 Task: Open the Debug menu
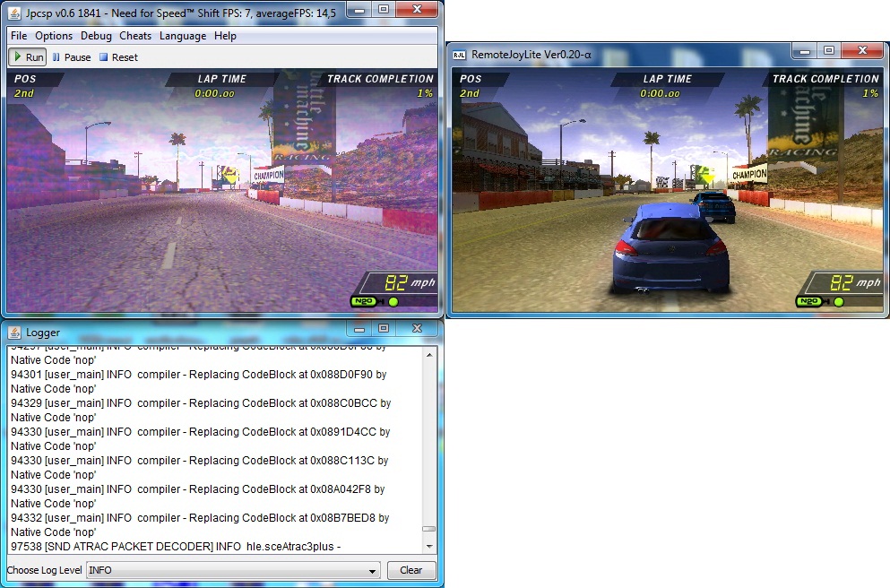click(x=96, y=36)
